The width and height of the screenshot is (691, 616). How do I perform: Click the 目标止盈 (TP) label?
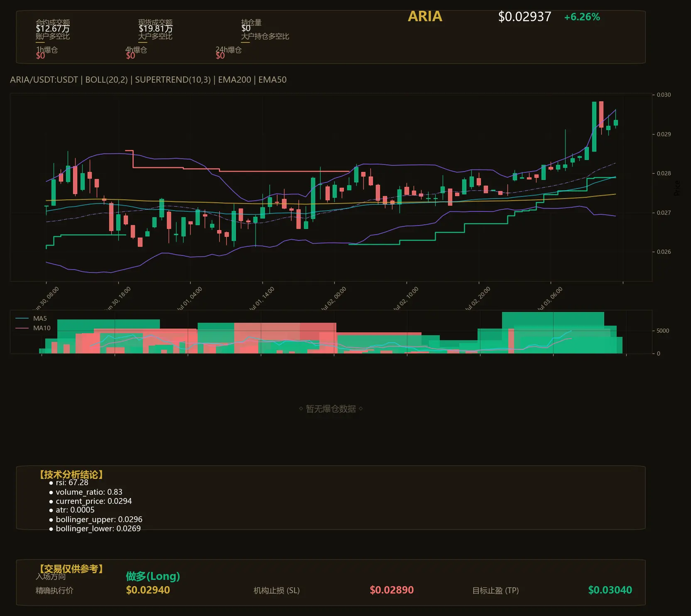[495, 590]
